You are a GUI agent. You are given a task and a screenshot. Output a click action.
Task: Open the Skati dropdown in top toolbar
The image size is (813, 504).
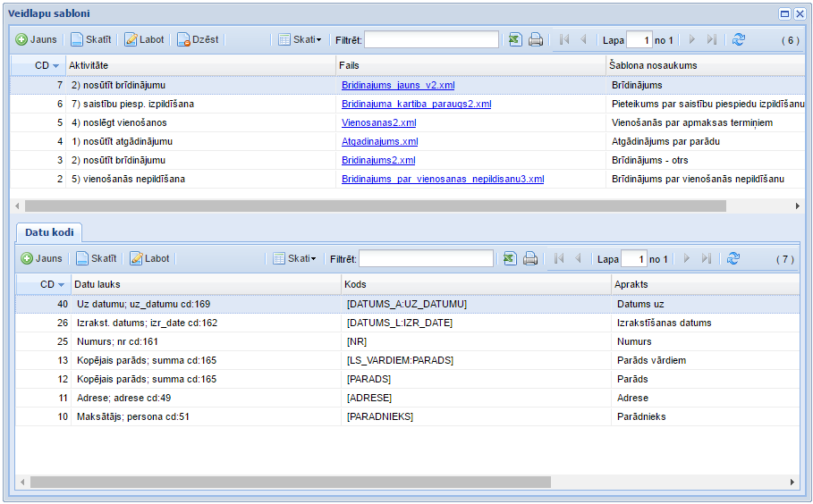pos(298,39)
